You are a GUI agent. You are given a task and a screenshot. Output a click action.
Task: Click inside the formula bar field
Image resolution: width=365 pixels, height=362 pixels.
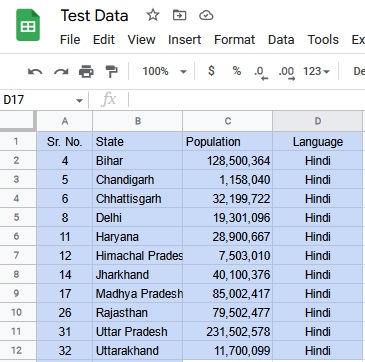(247, 100)
